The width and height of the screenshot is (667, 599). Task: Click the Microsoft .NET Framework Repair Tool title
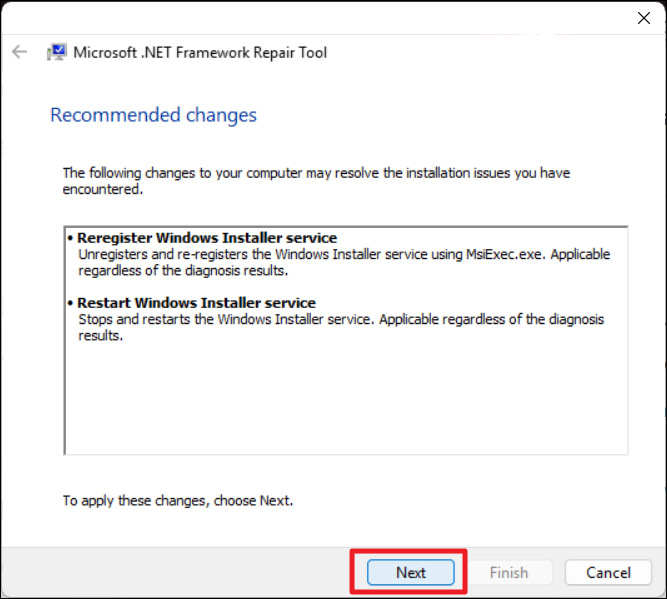click(200, 52)
